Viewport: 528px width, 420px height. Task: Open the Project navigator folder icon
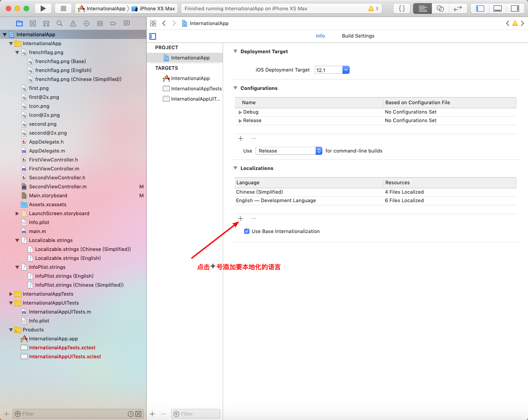[x=19, y=23]
